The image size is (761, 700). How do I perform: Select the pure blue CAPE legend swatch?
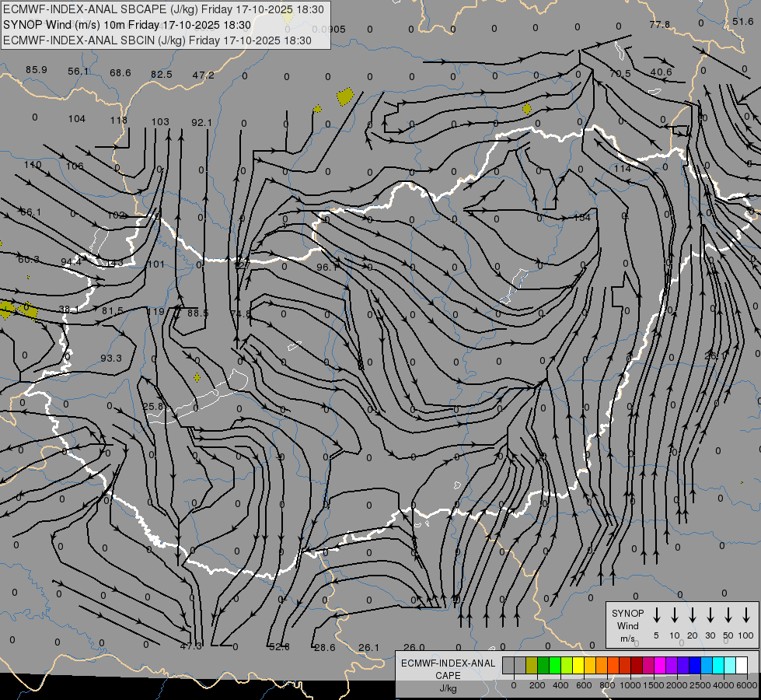(x=694, y=666)
